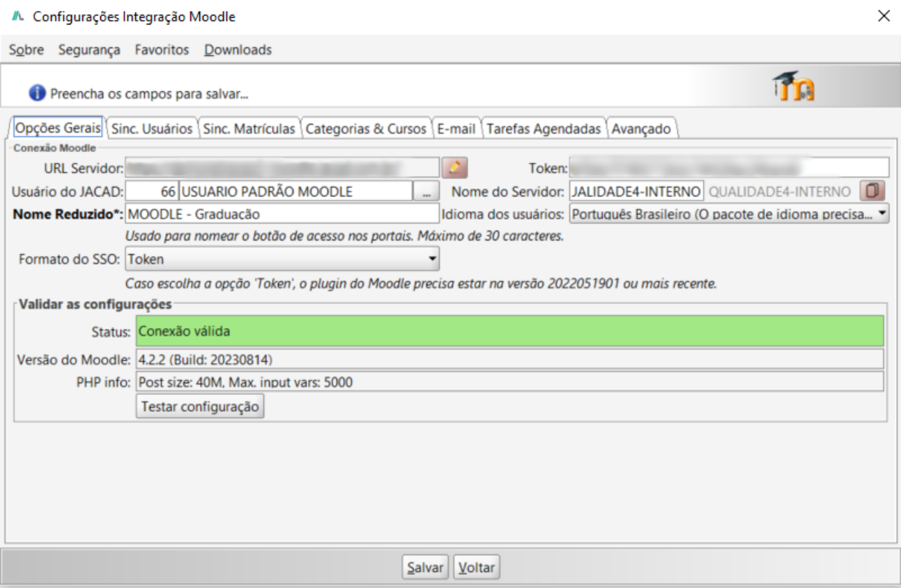Click the PHP info value Post size: 40M
This screenshot has width=901, height=588.
point(510,382)
